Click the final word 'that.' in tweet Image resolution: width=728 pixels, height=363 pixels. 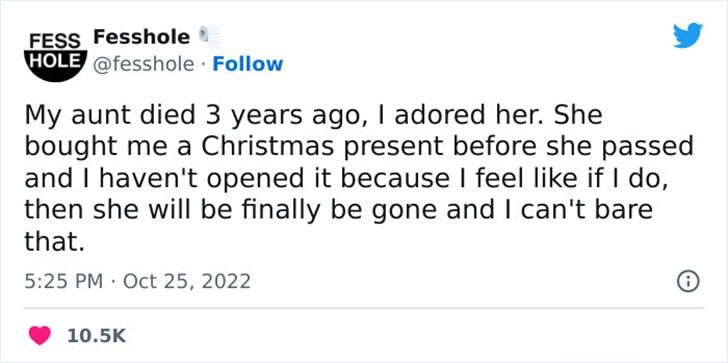tap(55, 242)
